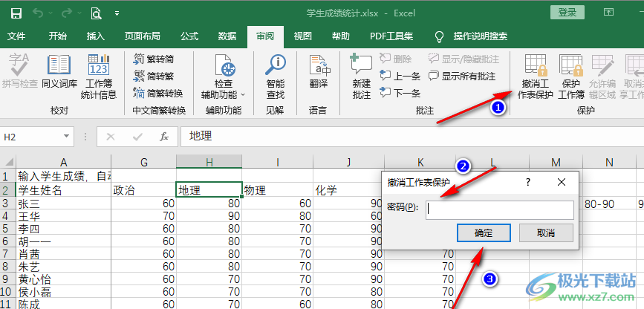644x309 pixels.
Task: Click the password (密码) input field
Action: point(499,209)
